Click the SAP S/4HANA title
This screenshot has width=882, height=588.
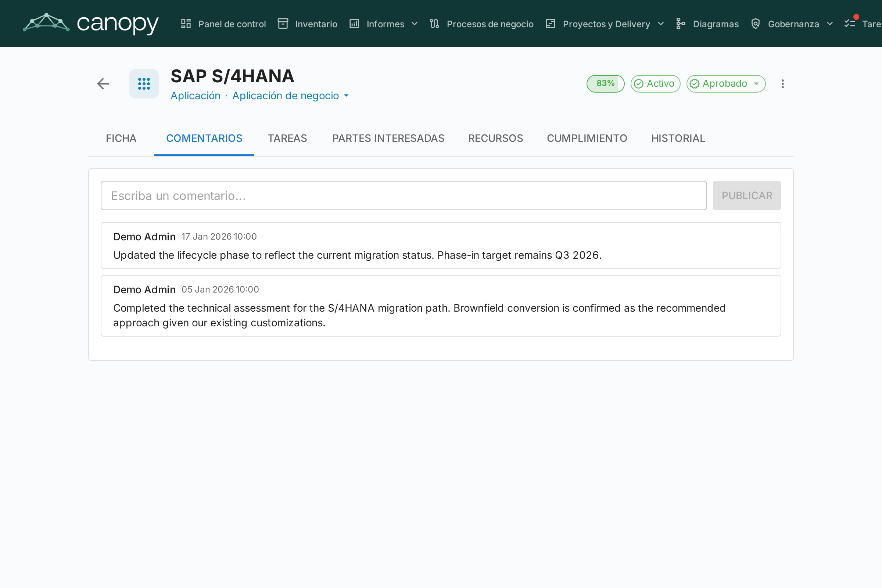point(233,76)
